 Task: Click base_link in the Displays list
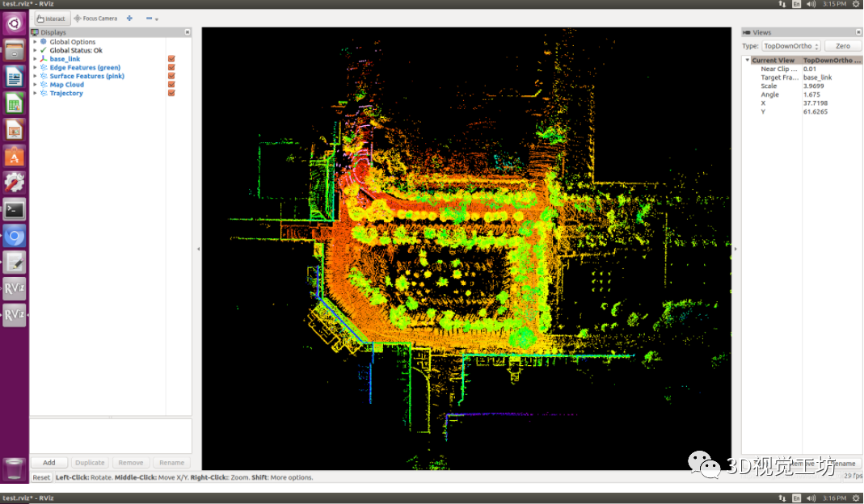click(65, 58)
